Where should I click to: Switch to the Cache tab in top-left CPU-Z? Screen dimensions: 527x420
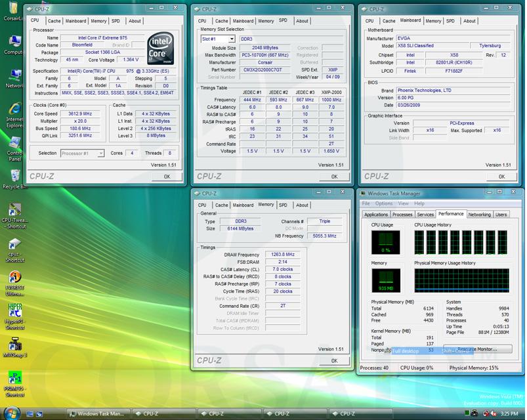(54, 21)
